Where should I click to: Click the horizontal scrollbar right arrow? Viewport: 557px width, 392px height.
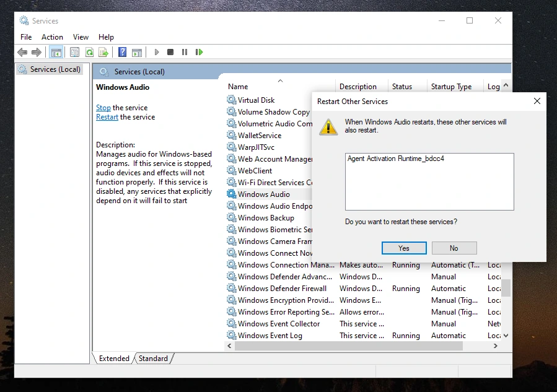click(x=496, y=346)
